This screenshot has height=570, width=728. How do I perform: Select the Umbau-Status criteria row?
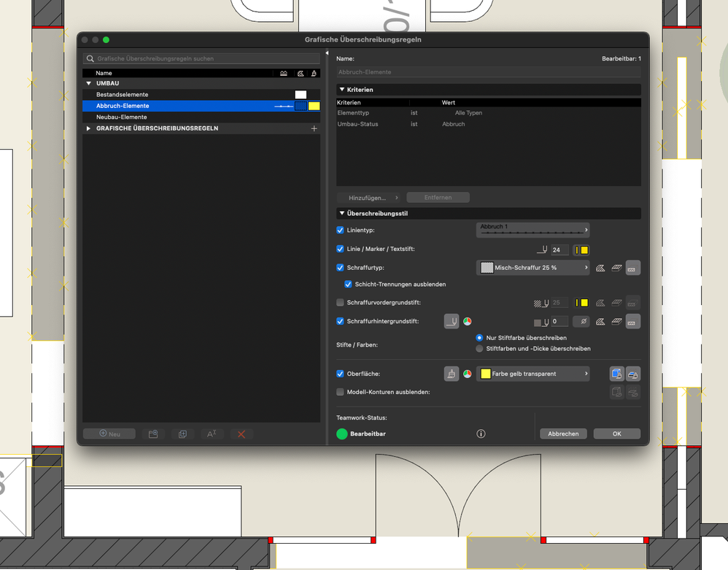(x=489, y=124)
